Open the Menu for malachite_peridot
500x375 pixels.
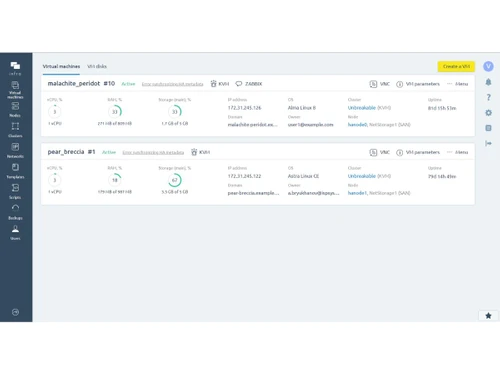[457, 84]
